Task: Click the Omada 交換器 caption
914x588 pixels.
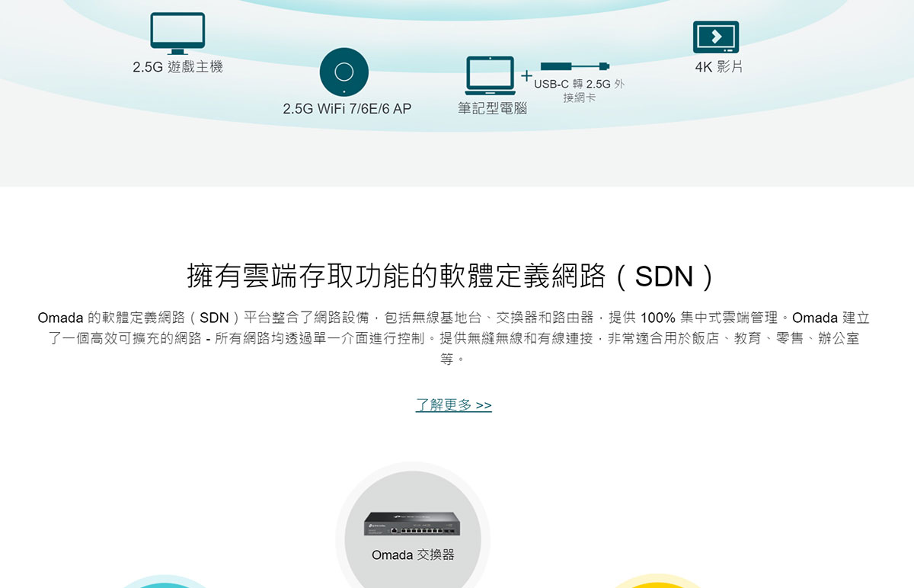Action: (x=413, y=554)
